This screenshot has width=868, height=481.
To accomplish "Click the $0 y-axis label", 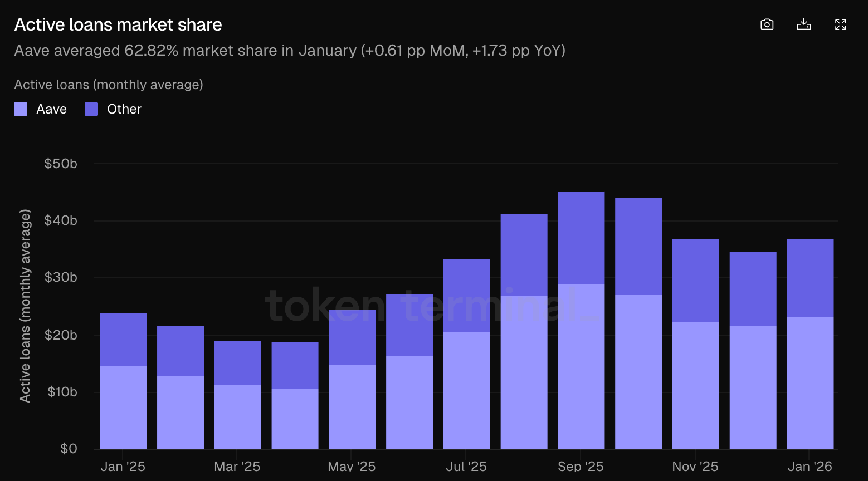I will click(69, 449).
